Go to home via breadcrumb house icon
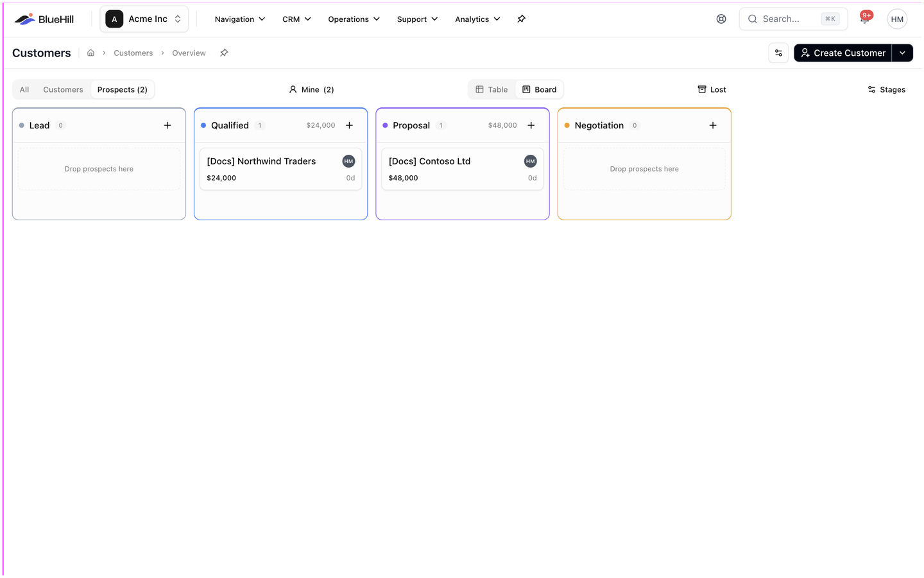This screenshot has height=578, width=924. [x=91, y=53]
